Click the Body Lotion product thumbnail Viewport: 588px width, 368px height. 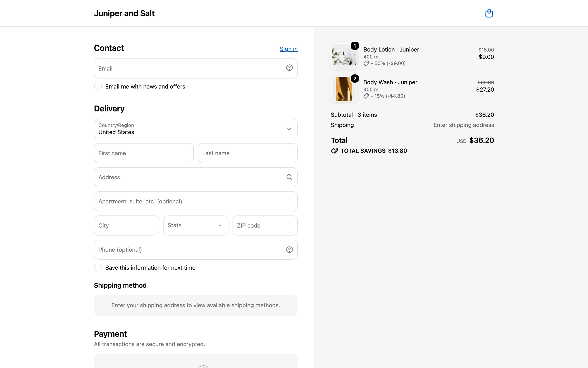pyautogui.click(x=344, y=56)
